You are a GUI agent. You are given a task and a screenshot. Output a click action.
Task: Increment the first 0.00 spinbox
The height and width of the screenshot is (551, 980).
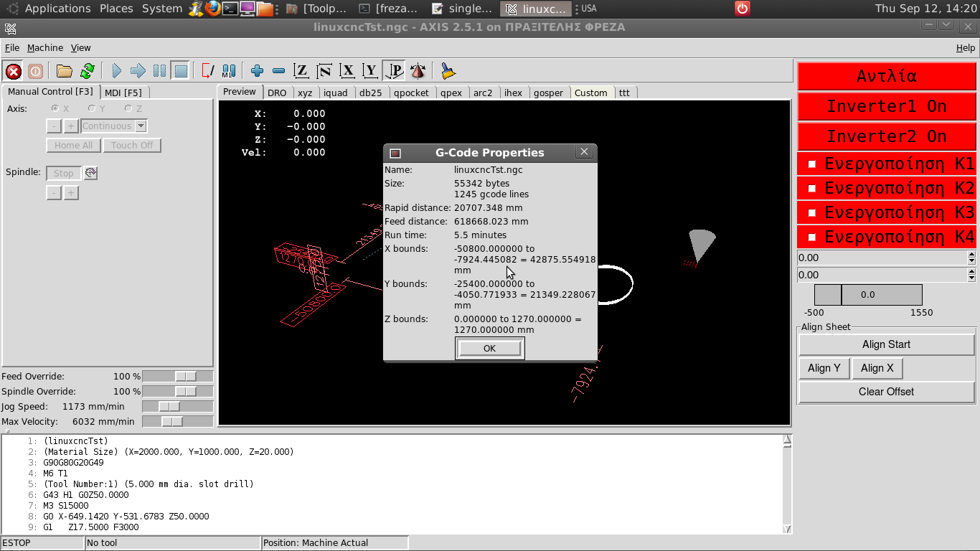972,254
